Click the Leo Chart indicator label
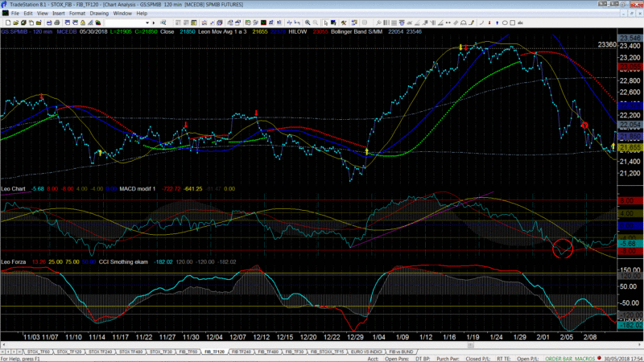The image size is (644, 362). [13, 189]
